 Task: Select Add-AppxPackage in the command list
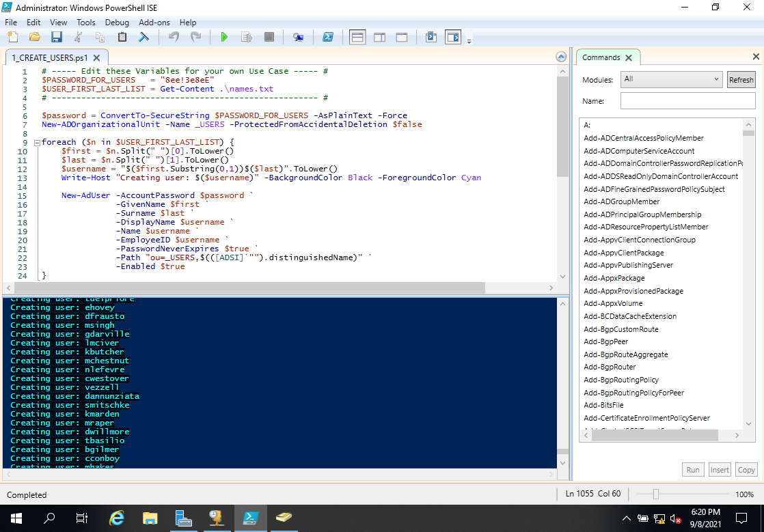click(x=614, y=278)
